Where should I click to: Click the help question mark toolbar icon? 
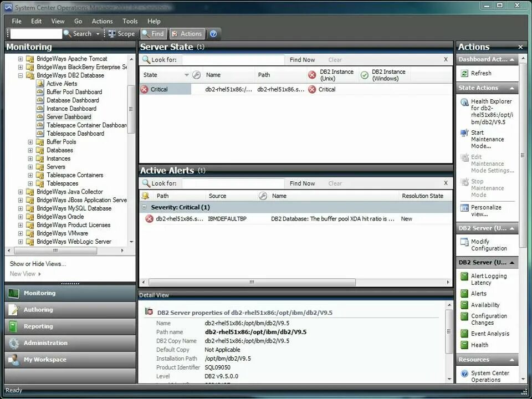[213, 34]
